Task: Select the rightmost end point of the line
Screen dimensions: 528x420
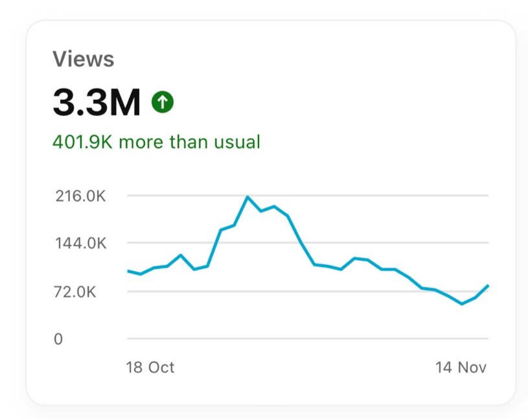Action: point(488,286)
